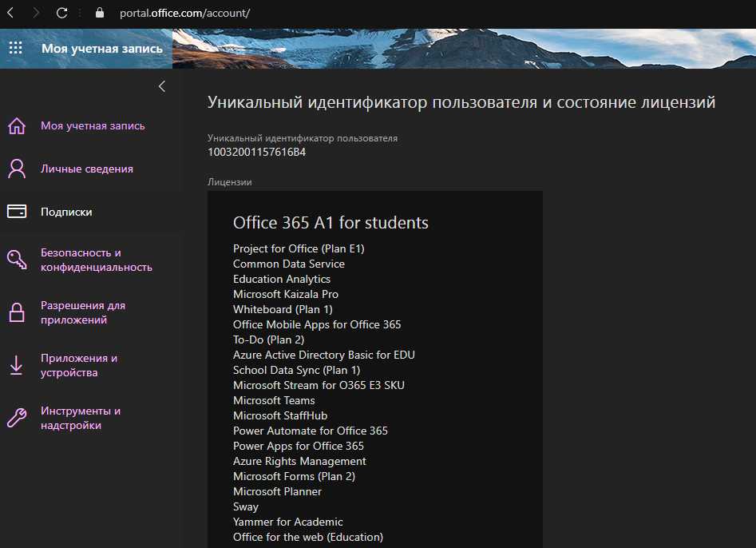This screenshot has height=548, width=756.
Task: Click the Sway license entry
Action: 246,507
